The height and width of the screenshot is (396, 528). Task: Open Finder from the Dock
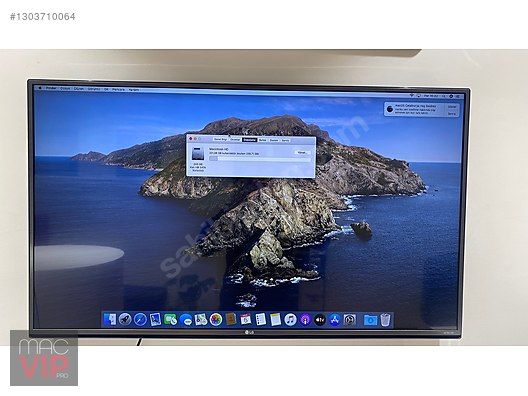tap(110, 319)
